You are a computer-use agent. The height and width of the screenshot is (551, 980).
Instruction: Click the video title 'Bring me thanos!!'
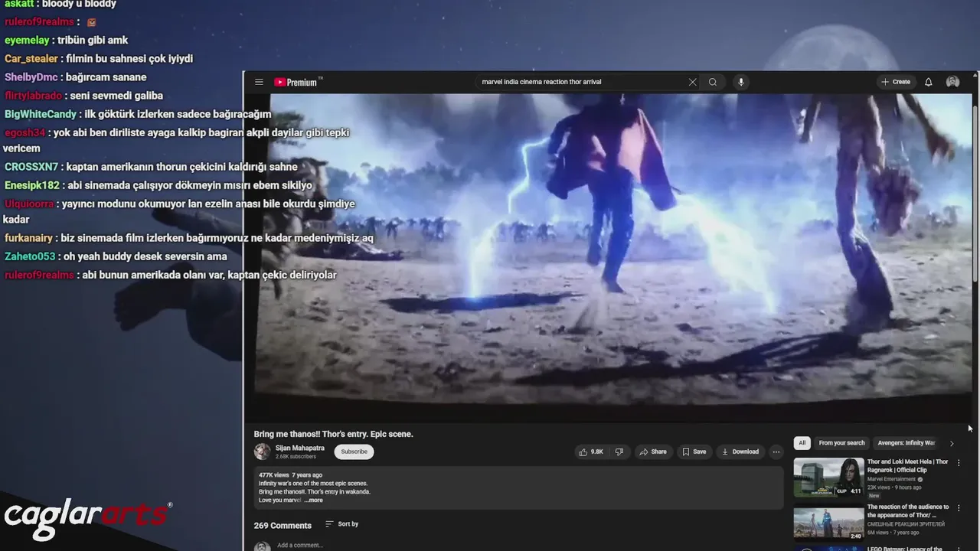(333, 434)
